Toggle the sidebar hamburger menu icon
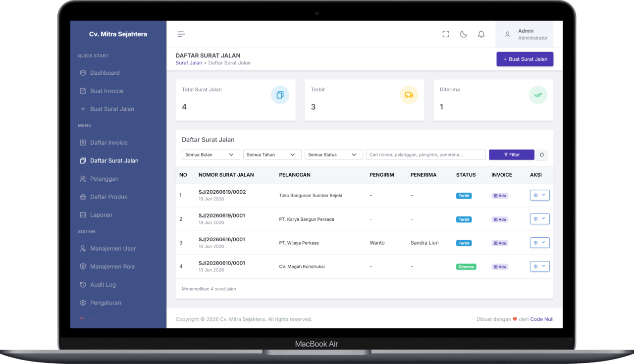The height and width of the screenshot is (364, 634). 181,34
